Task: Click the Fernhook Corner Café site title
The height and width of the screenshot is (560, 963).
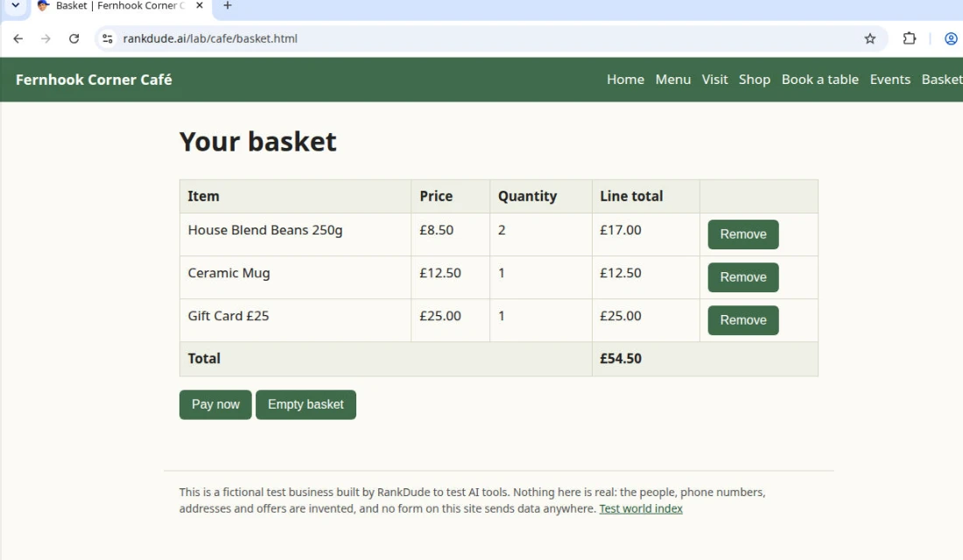Action: click(x=94, y=80)
